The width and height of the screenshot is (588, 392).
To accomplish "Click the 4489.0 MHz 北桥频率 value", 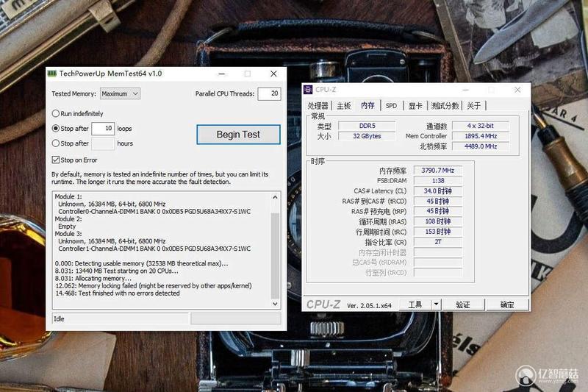I will pyautogui.click(x=481, y=146).
